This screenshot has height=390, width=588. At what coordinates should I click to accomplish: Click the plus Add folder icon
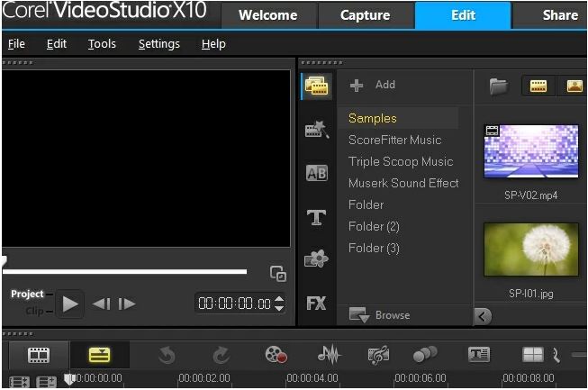tap(357, 86)
